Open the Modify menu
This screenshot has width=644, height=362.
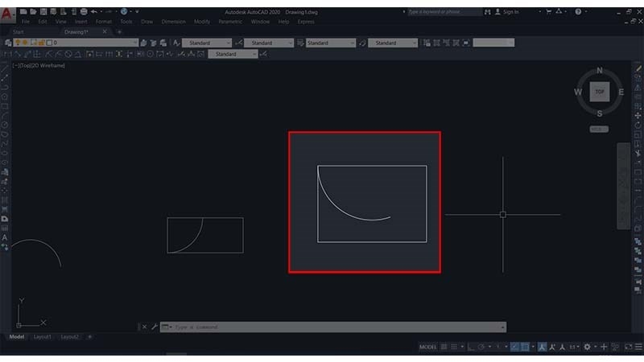click(x=202, y=22)
